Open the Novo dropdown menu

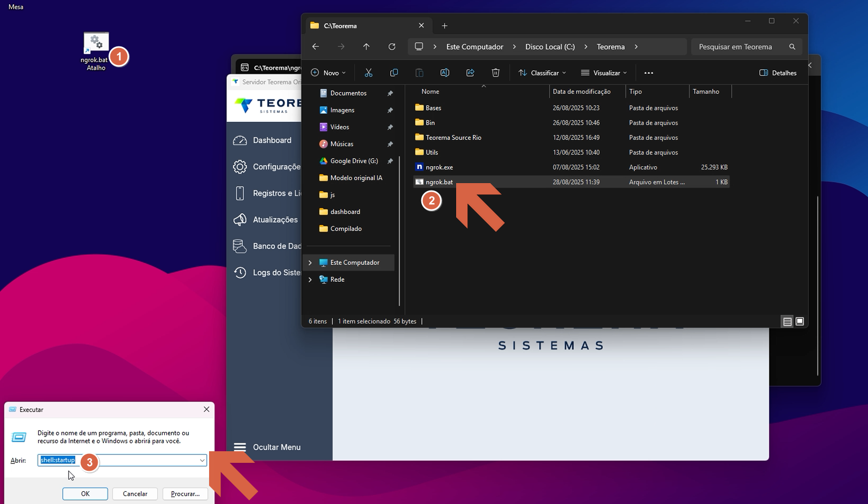(328, 73)
